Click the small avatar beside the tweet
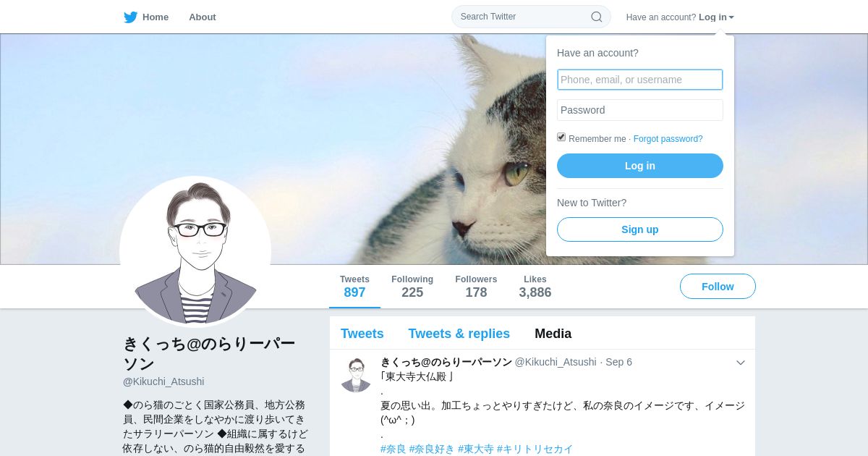This screenshot has width=868, height=456. point(356,375)
